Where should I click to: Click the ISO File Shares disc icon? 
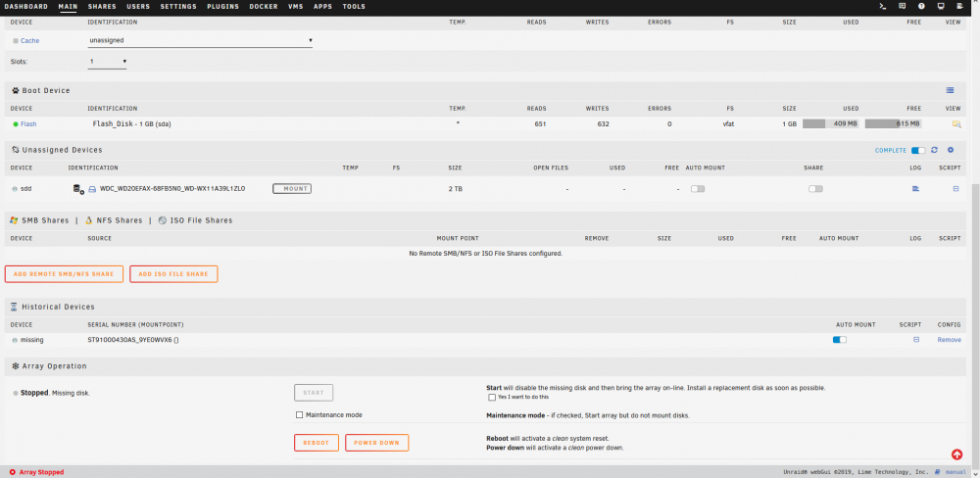tap(162, 220)
